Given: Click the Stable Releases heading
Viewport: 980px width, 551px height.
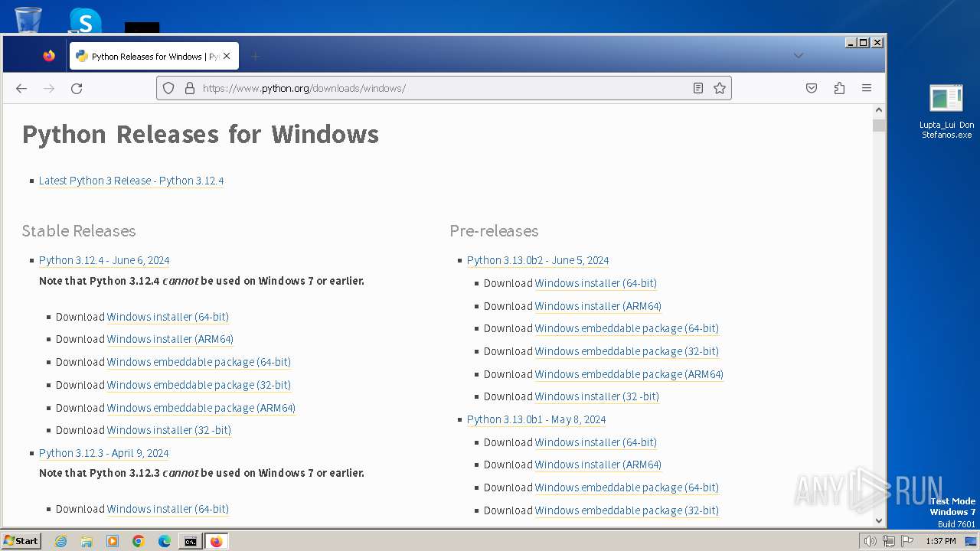Looking at the screenshot, I should pos(79,231).
